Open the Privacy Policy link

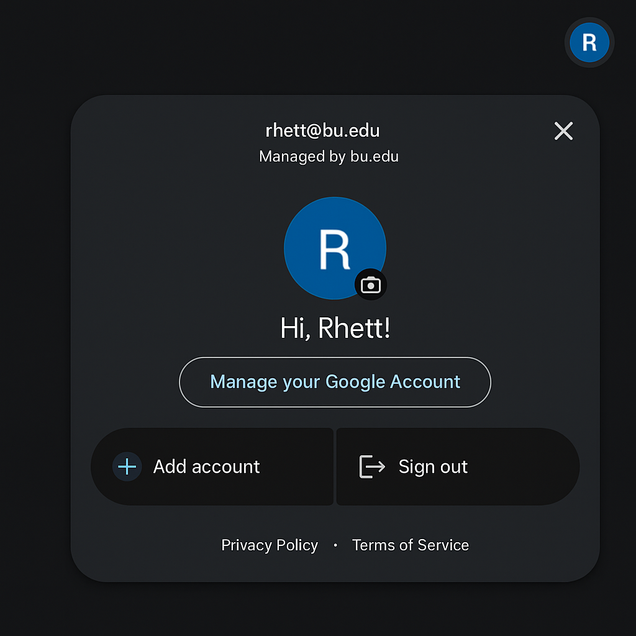[x=269, y=545]
